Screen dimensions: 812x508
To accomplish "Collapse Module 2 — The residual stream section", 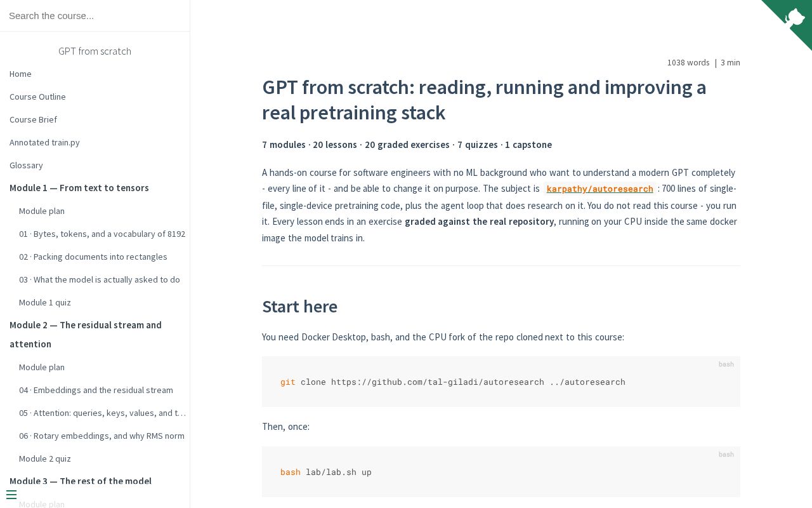I will pyautogui.click(x=86, y=334).
